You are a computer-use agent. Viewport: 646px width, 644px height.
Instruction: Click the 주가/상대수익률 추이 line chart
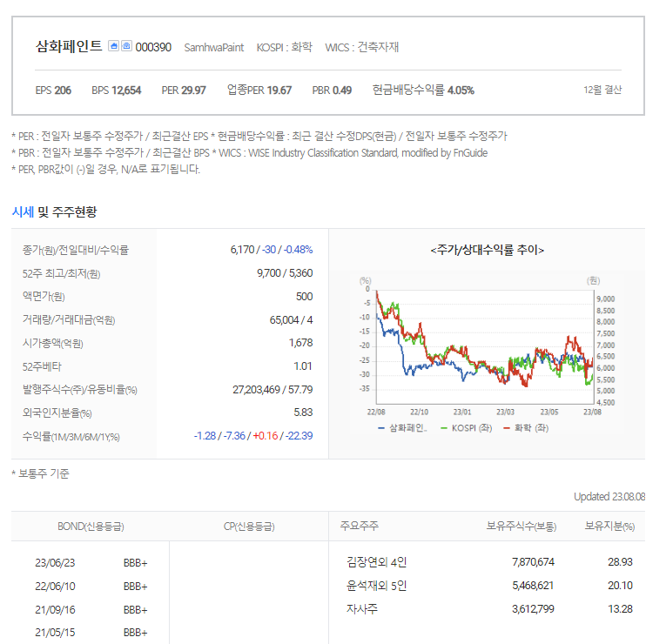click(485, 346)
